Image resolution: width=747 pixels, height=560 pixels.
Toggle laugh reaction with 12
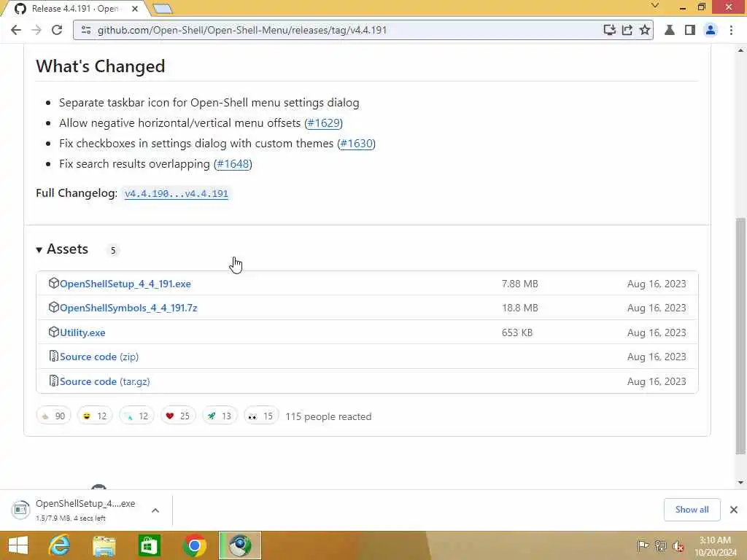95,416
